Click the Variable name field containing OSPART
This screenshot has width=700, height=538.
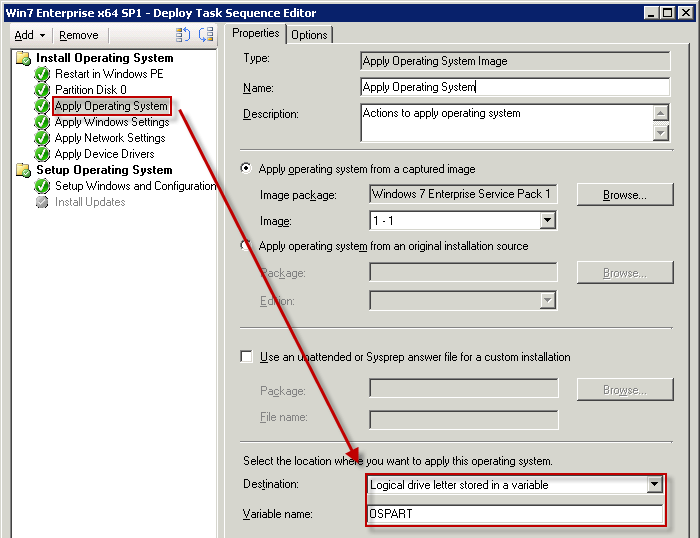[x=515, y=514]
